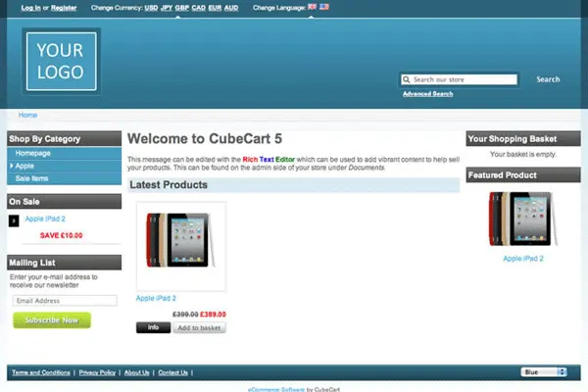588x392 pixels.
Task: Change currency to USD
Action: coord(151,7)
